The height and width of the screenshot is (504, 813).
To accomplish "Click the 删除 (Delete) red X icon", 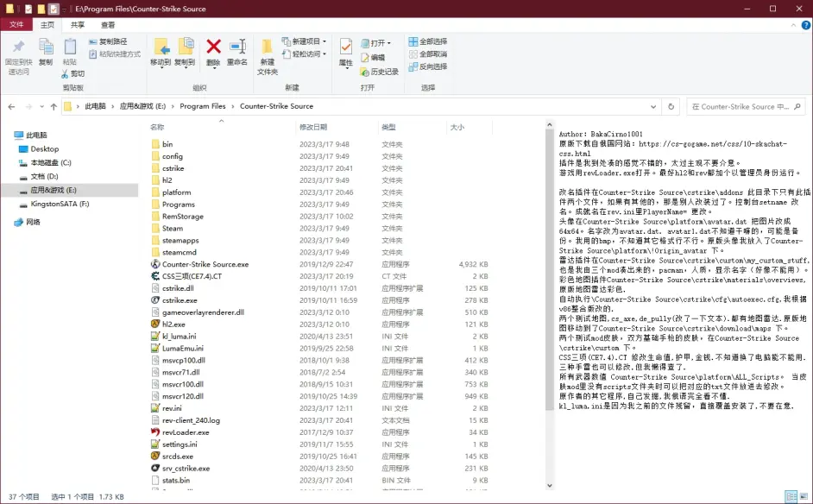I will (x=213, y=48).
